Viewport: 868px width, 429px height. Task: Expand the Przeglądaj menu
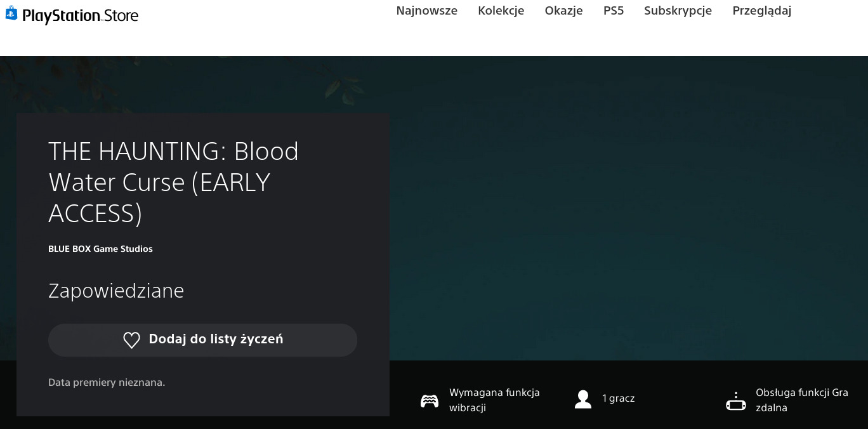coord(761,11)
